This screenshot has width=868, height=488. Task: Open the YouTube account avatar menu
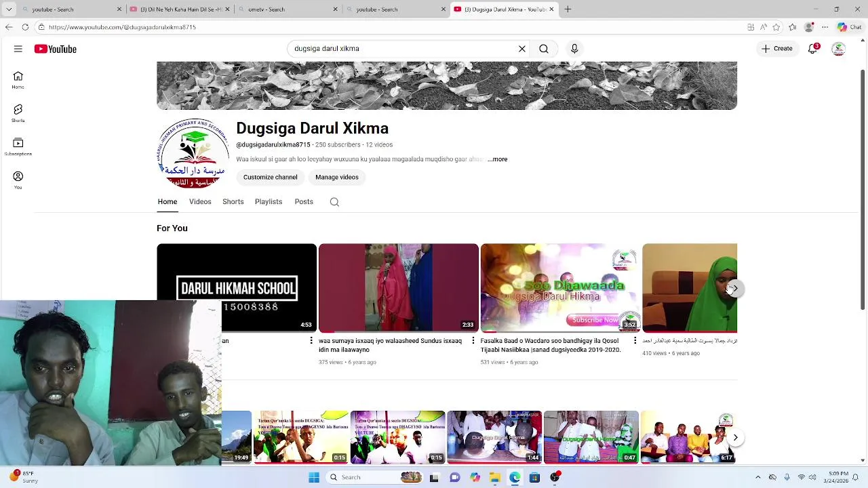pos(839,49)
